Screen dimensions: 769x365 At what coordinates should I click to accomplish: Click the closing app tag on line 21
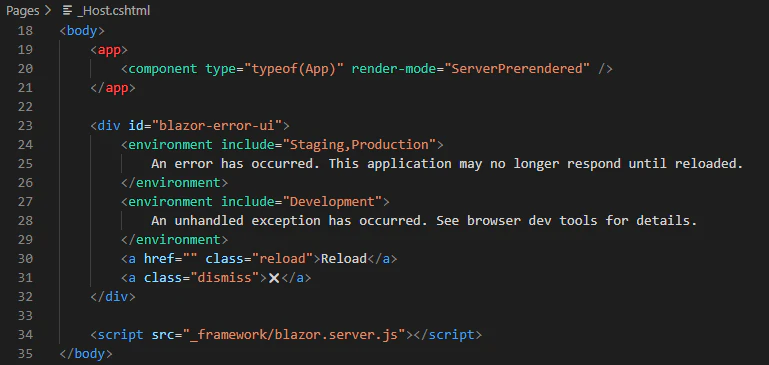113,88
